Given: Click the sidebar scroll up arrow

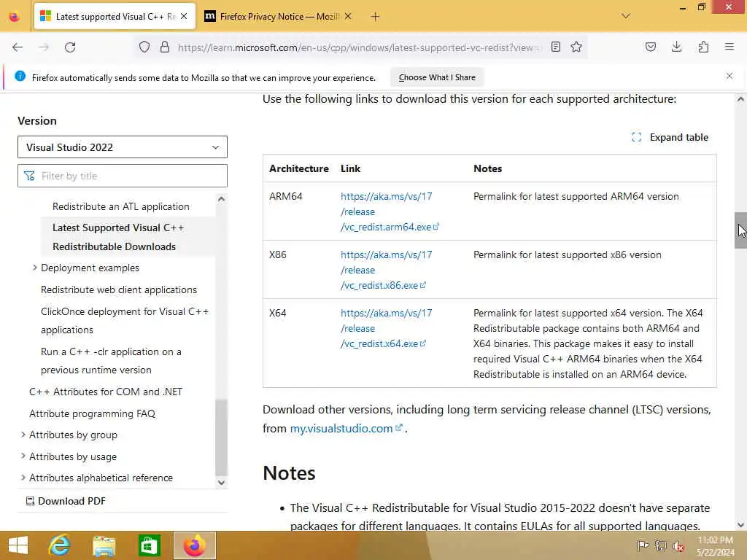Looking at the screenshot, I should point(221,199).
